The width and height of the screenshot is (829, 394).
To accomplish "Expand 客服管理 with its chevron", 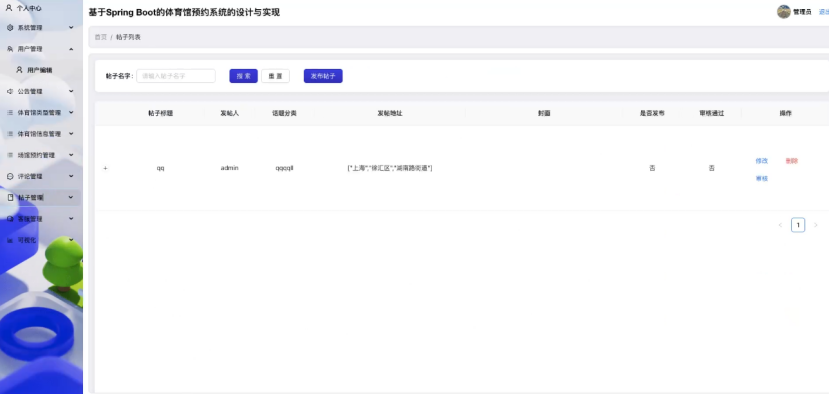I will (71, 218).
